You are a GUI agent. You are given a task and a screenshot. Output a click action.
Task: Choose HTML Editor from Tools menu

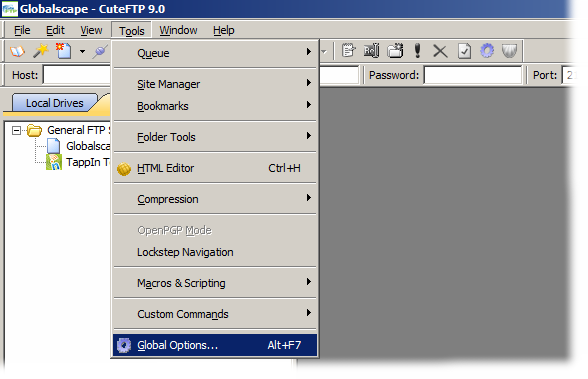point(215,168)
